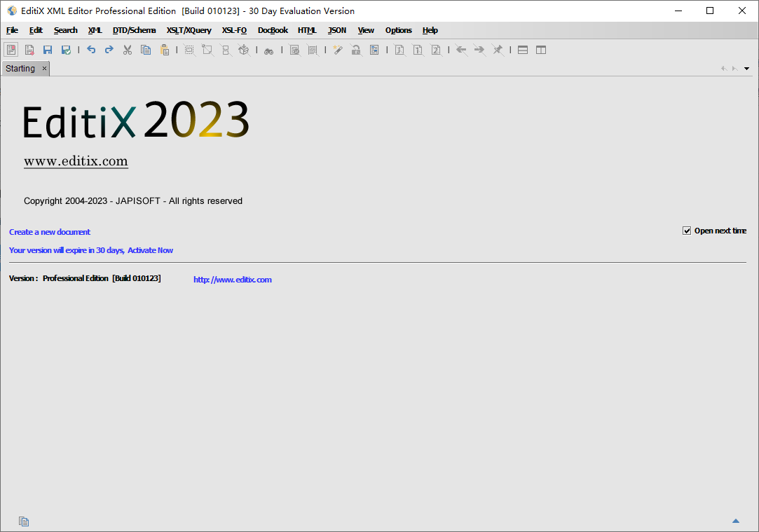Click the document number 2 icon
This screenshot has width=759, height=532.
click(436, 50)
